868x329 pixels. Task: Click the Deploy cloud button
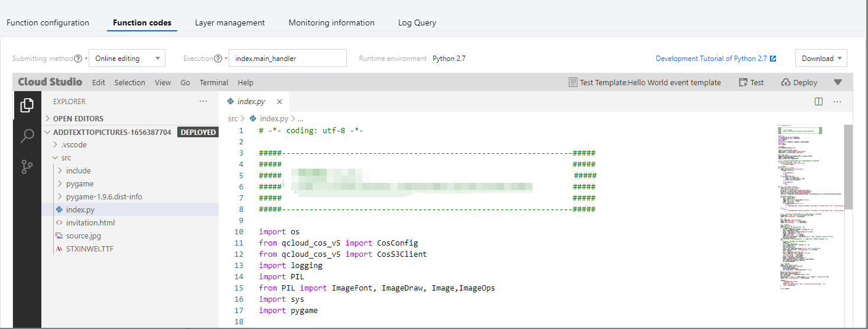[799, 82]
